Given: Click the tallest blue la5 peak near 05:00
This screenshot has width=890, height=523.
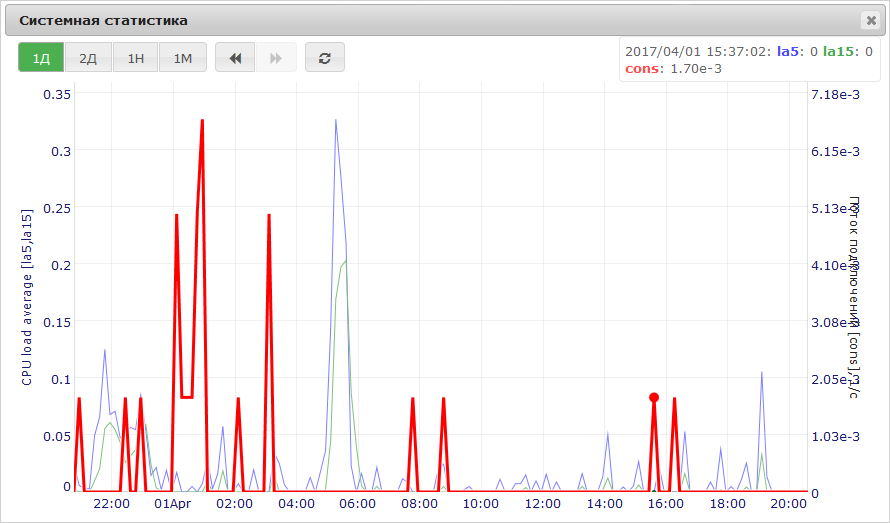Looking at the screenshot, I should 335,120.
